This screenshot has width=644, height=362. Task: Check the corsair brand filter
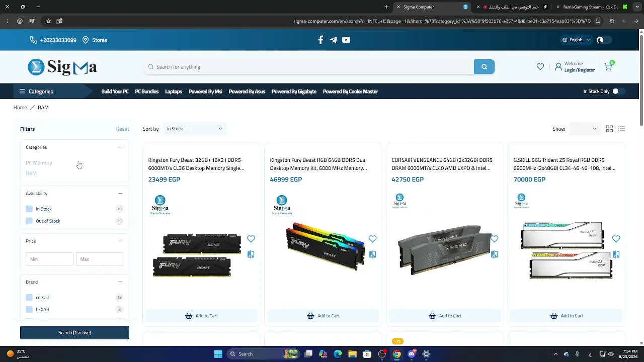pyautogui.click(x=29, y=298)
